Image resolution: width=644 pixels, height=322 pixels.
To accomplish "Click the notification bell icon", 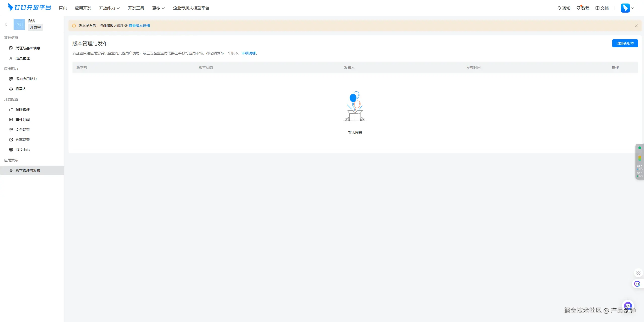I will (559, 8).
